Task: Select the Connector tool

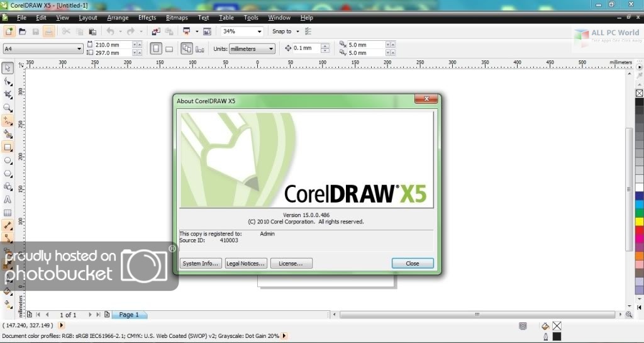Action: coord(8,237)
